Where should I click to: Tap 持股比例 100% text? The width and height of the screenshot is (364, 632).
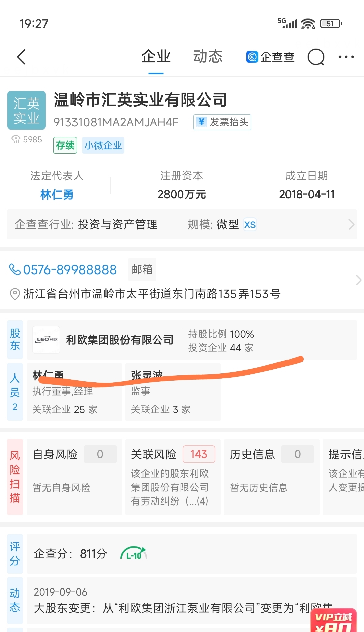point(221,334)
